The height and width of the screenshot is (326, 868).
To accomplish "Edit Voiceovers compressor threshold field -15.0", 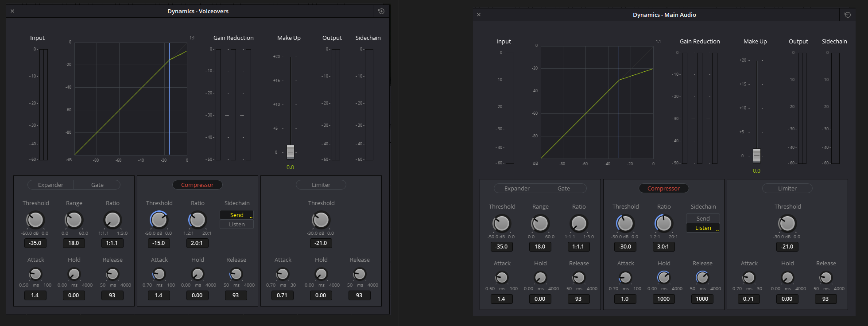I will point(159,243).
